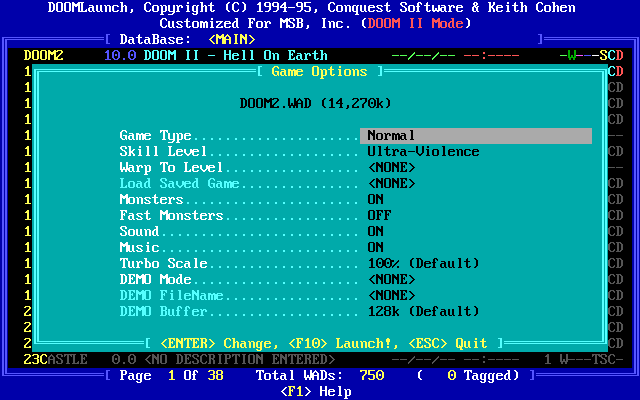This screenshot has height=400, width=640.
Task: Click the DEMO Buffer label
Action: [163, 311]
